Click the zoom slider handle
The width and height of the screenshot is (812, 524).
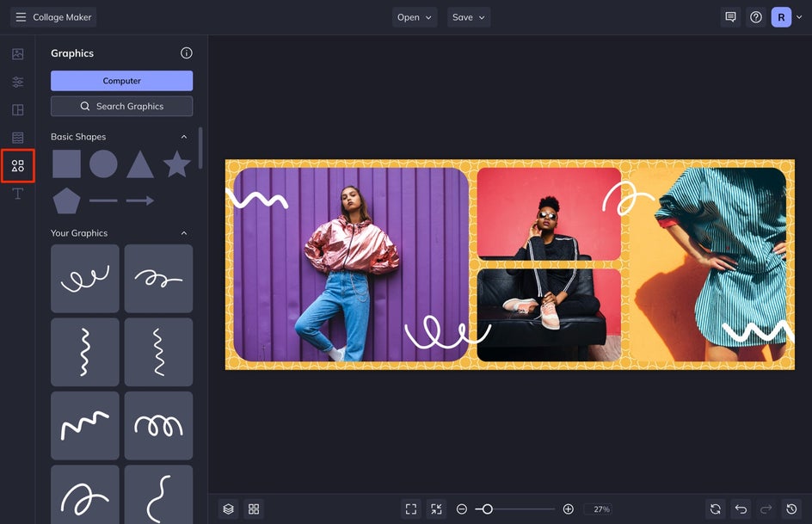click(x=487, y=509)
